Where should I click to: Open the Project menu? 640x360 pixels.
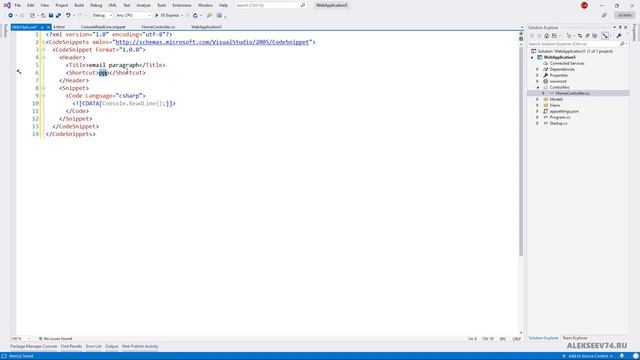pyautogui.click(x=62, y=5)
